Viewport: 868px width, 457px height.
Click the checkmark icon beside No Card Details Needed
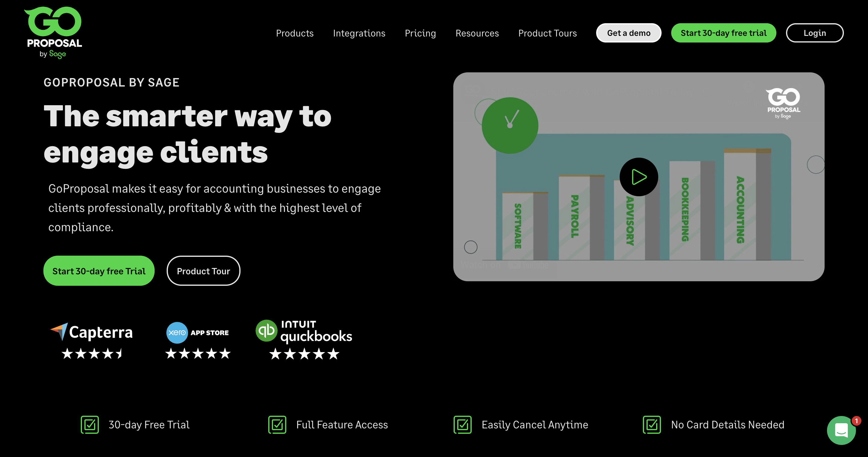[652, 425]
